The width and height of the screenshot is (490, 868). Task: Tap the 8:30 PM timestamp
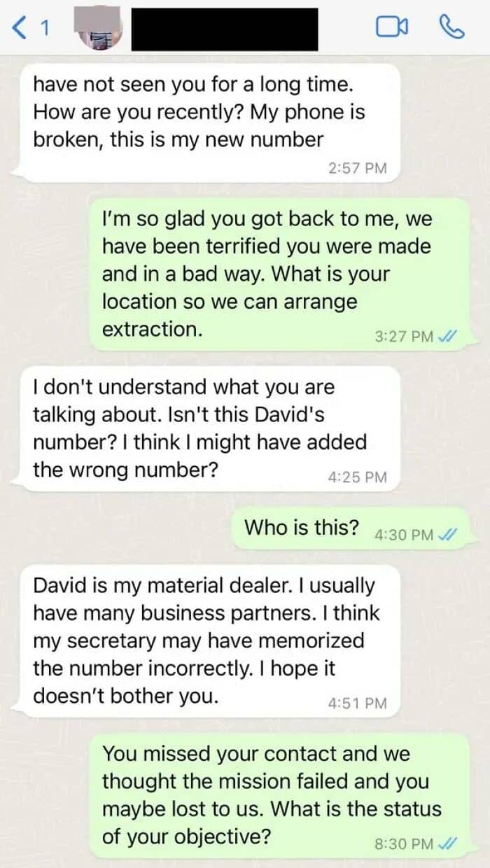coord(404,844)
